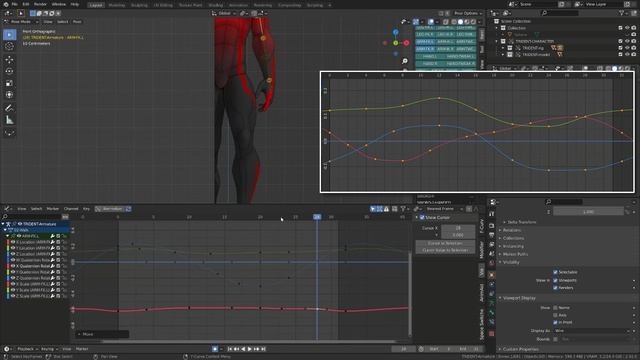
Task: Click the proportional editing icon in viewport header
Action: tap(254, 13)
